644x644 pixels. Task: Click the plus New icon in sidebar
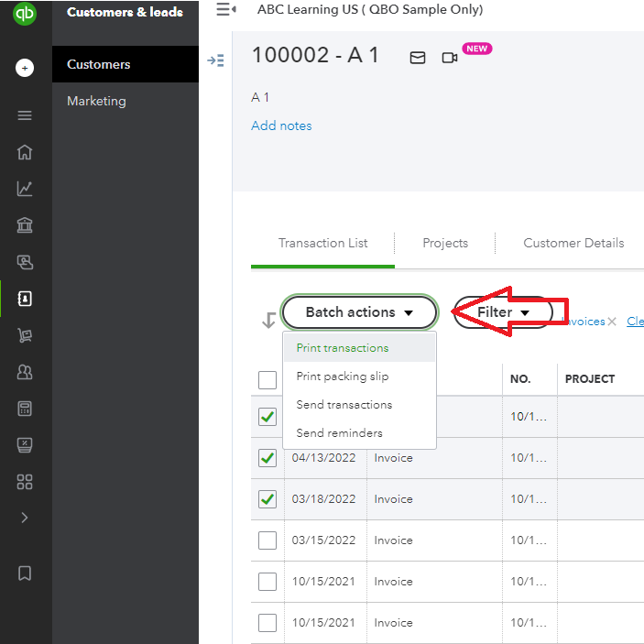click(25, 68)
